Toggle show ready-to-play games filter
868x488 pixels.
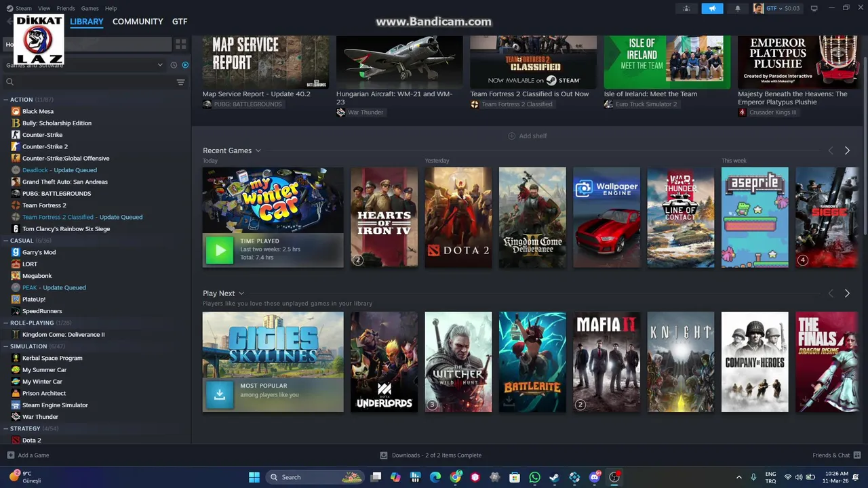coord(185,65)
